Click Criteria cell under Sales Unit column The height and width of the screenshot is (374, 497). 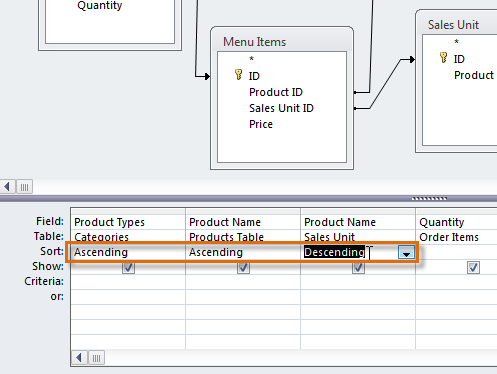[x=358, y=282]
